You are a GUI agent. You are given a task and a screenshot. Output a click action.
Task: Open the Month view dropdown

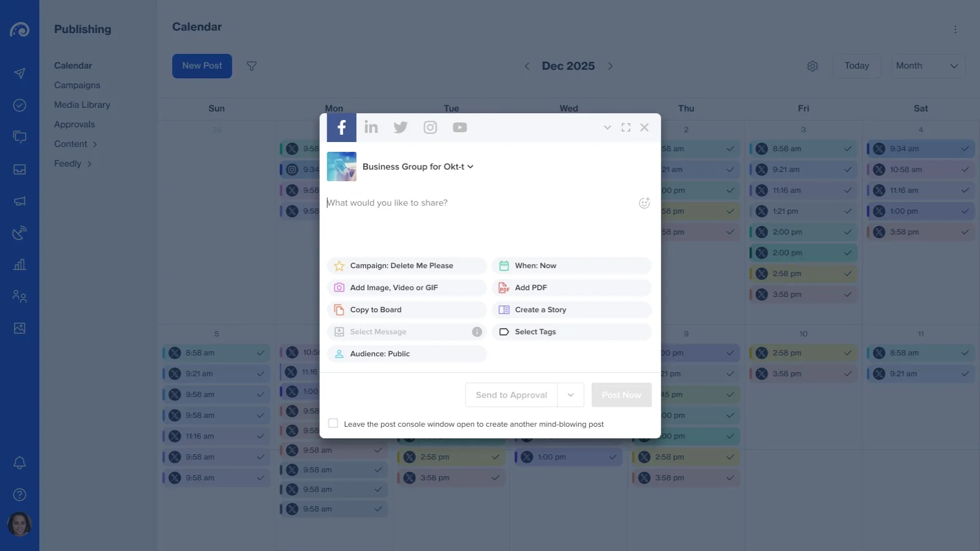(x=928, y=66)
